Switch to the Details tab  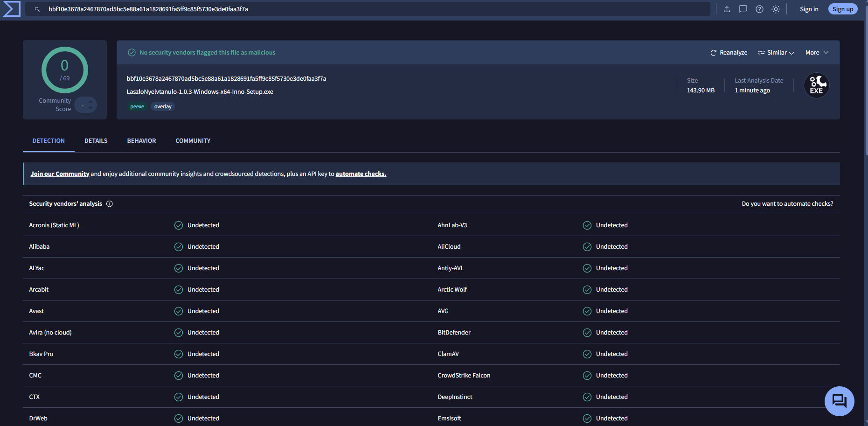click(x=96, y=140)
